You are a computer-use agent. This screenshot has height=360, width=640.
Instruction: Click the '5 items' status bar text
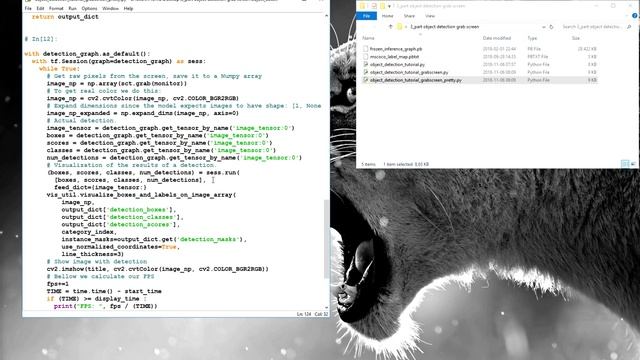click(x=368, y=164)
